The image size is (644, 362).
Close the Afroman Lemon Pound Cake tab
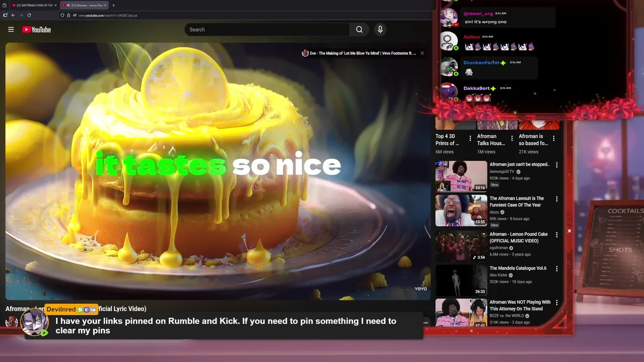(105, 5)
